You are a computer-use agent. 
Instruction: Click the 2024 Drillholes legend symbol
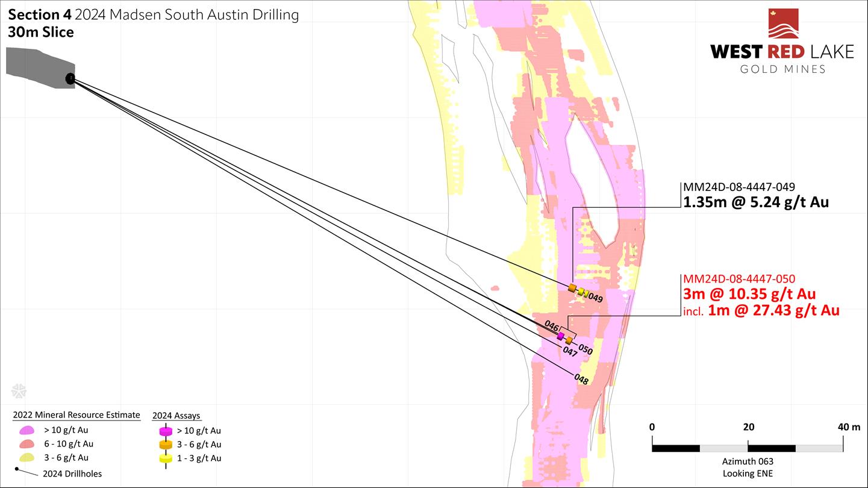(x=25, y=472)
